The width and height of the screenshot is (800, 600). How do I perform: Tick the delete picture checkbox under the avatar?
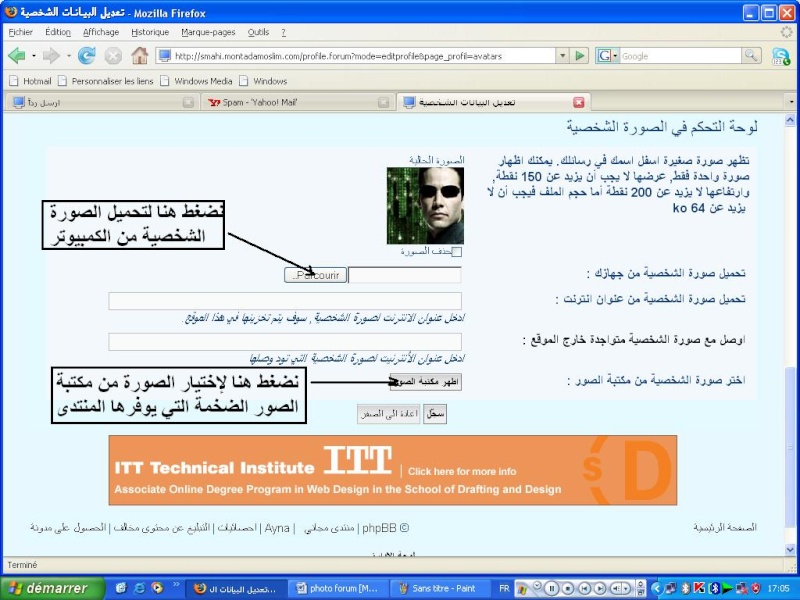coord(457,252)
